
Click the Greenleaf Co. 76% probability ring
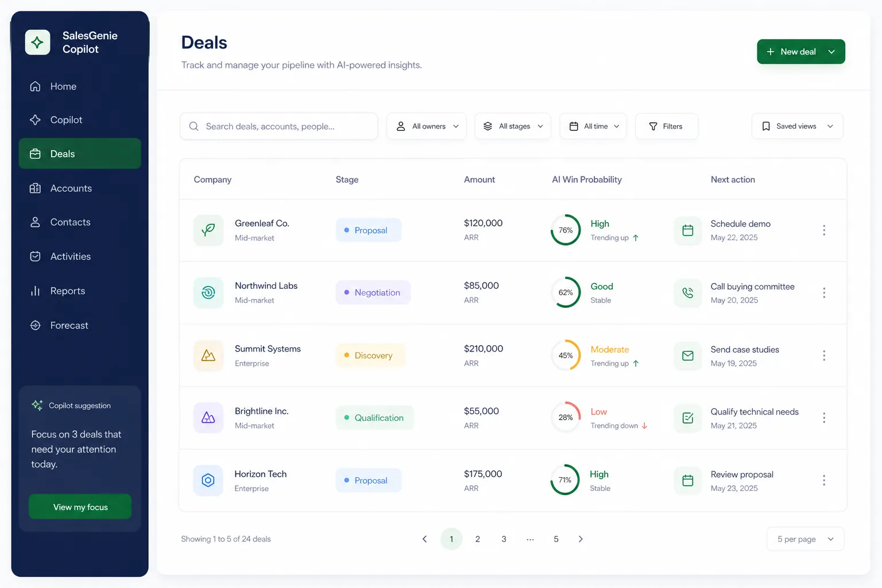[x=566, y=230]
